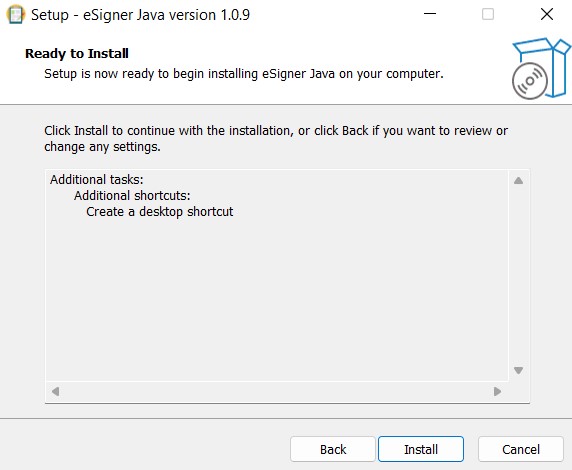Select the 'Additional tasks:' line
Viewport: 572px width, 470px height.
(x=97, y=180)
